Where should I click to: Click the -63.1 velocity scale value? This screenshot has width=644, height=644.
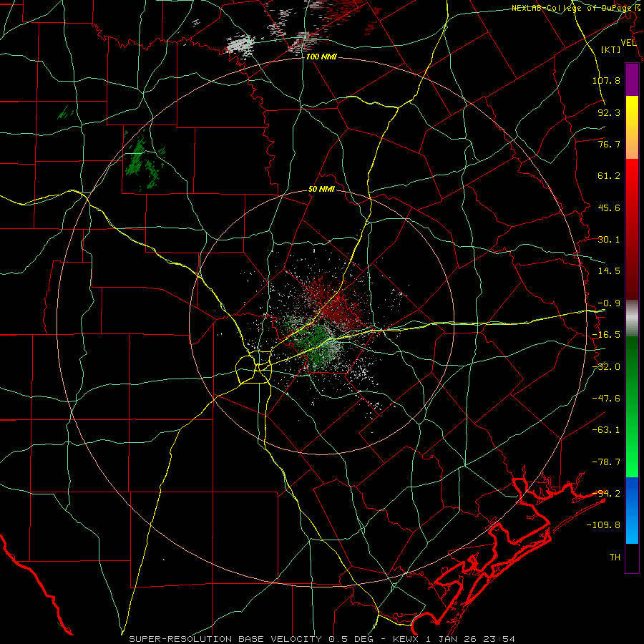tap(606, 430)
